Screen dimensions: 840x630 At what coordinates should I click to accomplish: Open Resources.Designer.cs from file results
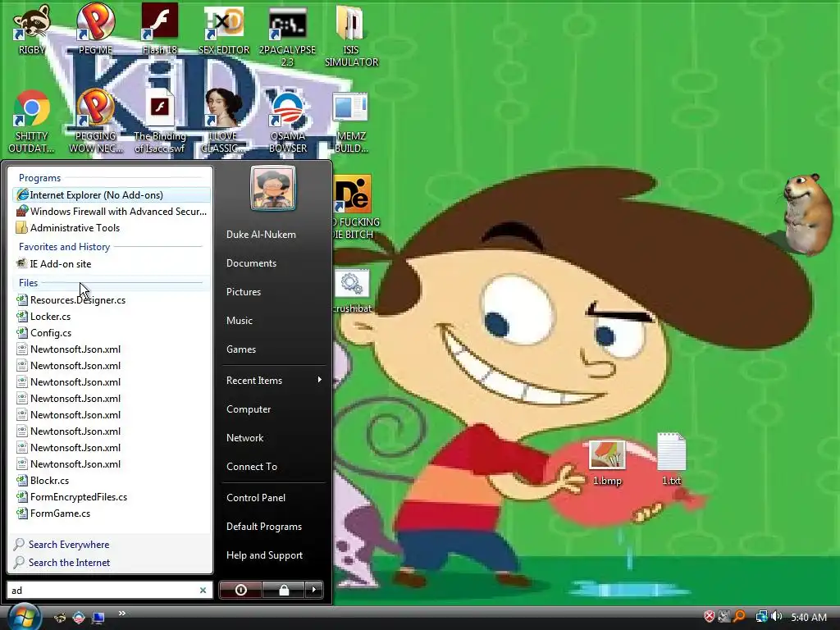click(111, 300)
